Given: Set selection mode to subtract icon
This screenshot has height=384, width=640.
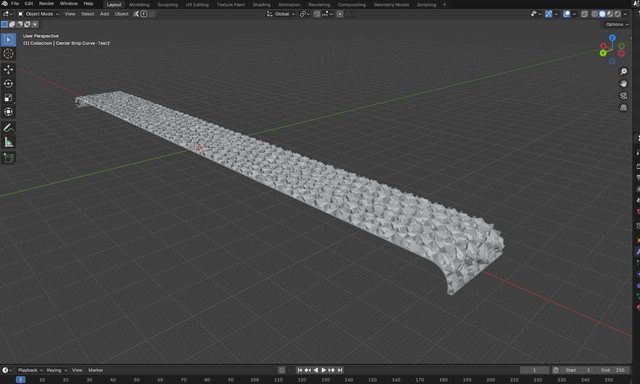Looking at the screenshot, I should click(x=20, y=24).
